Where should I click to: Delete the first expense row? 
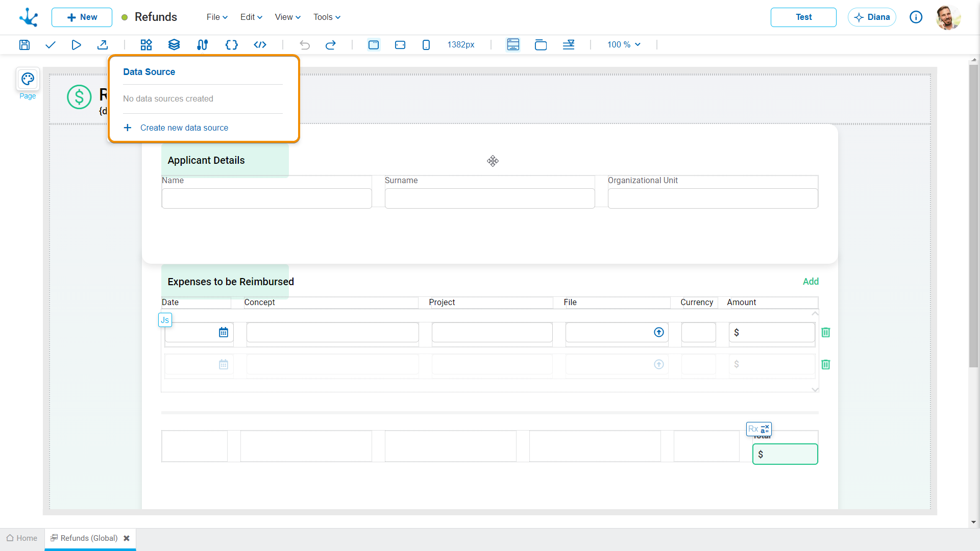point(826,333)
